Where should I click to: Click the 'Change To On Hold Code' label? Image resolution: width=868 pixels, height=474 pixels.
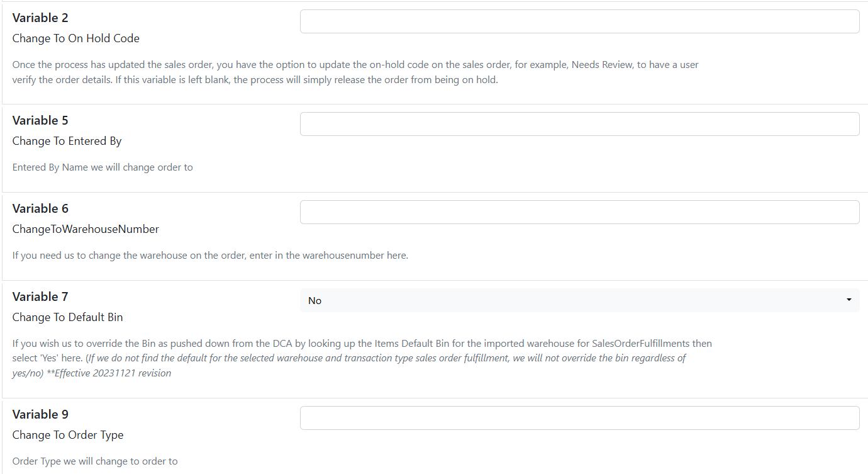tap(76, 38)
